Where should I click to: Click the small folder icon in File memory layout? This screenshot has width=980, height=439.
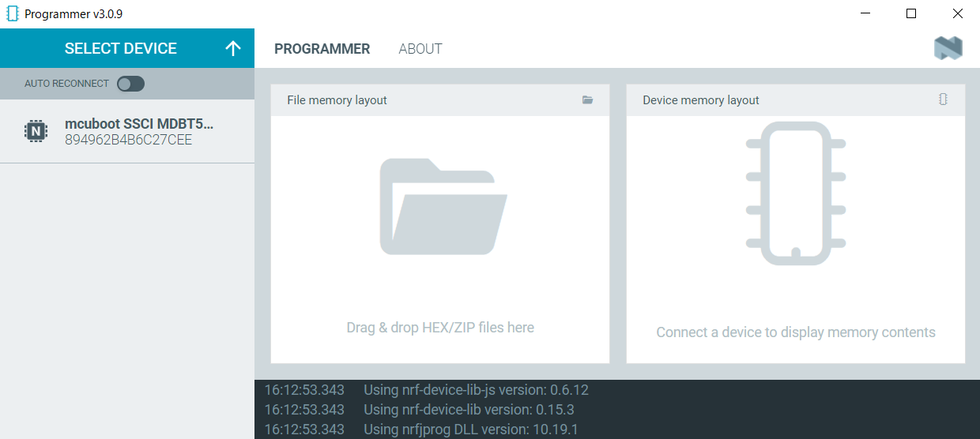(x=587, y=100)
